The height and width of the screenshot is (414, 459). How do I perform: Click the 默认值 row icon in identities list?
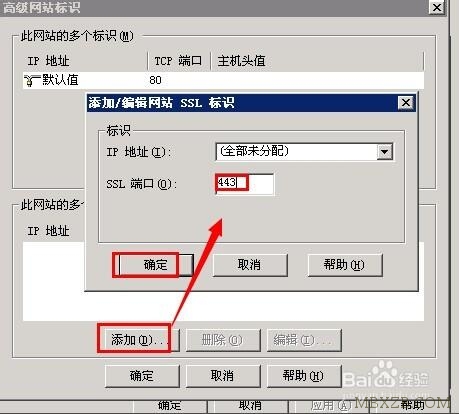(30, 80)
